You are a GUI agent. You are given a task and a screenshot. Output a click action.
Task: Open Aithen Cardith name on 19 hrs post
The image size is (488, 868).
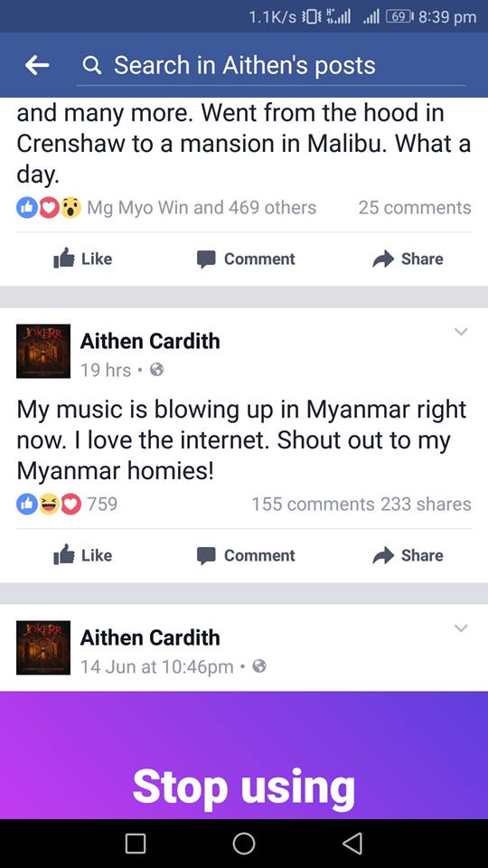pos(150,341)
